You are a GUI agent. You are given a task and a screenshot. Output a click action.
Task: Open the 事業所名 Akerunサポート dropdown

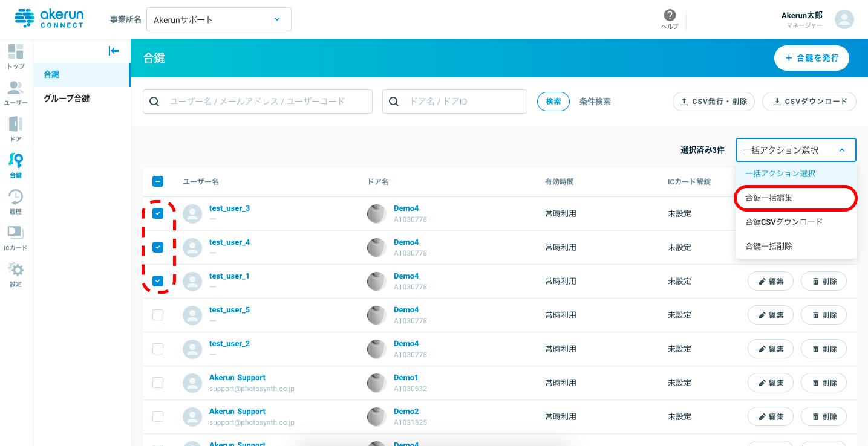219,19
